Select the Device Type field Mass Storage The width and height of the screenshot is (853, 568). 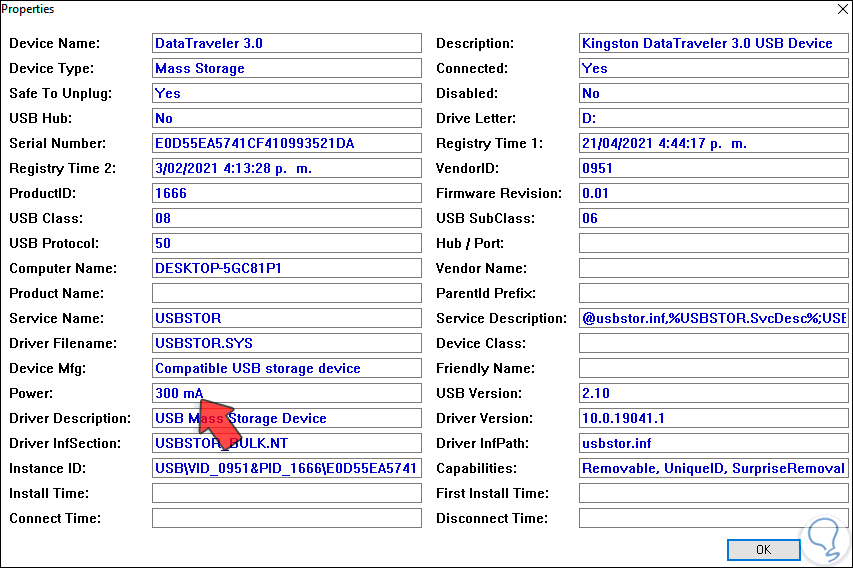[287, 68]
